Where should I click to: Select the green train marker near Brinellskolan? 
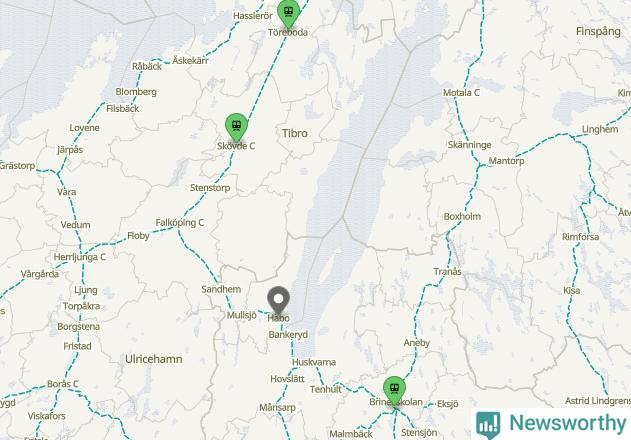[x=394, y=390]
